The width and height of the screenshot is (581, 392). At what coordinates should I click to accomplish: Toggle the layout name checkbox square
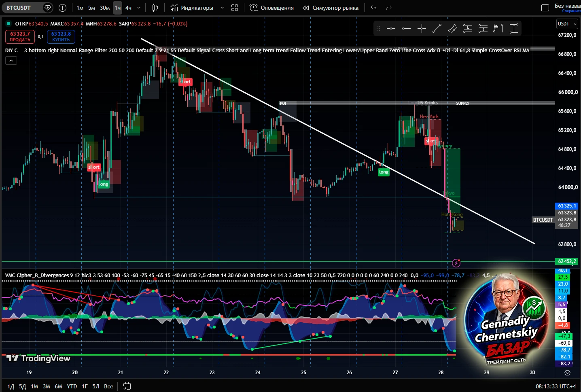[545, 8]
